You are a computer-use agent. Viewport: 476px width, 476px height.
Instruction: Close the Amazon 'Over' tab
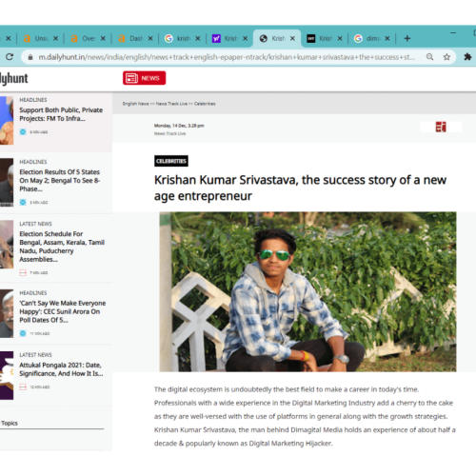pos(103,38)
